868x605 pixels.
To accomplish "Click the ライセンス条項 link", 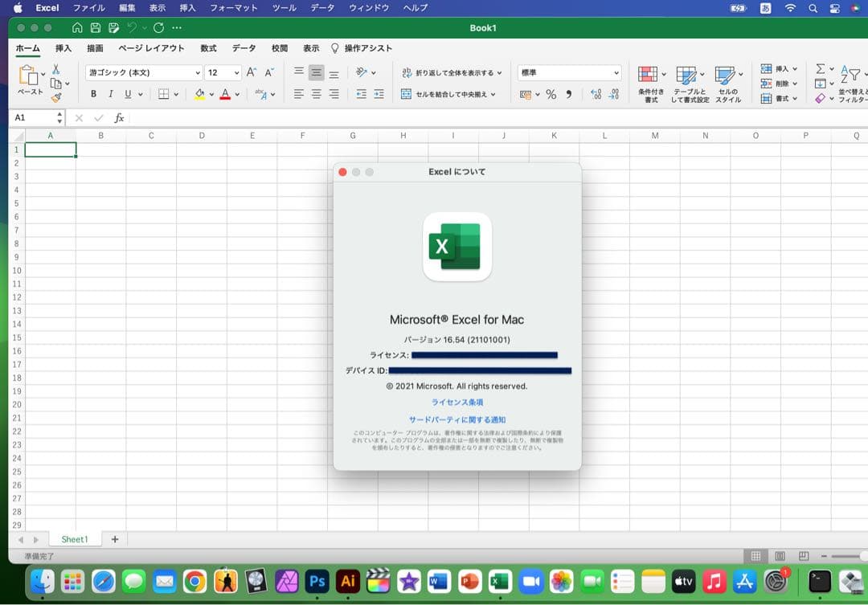I will coord(457,402).
